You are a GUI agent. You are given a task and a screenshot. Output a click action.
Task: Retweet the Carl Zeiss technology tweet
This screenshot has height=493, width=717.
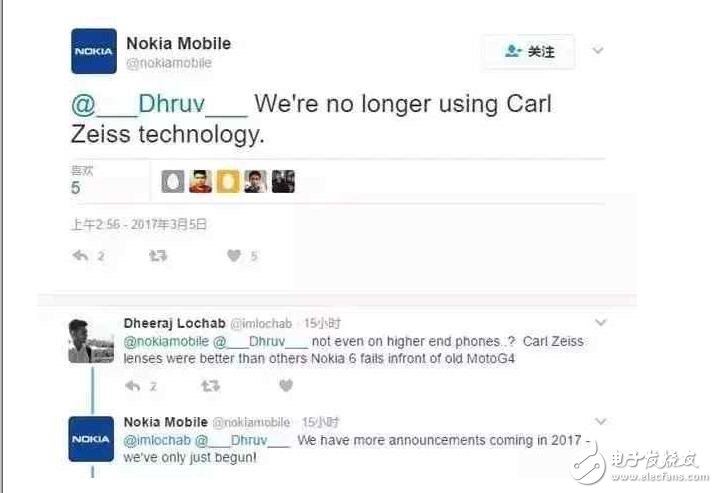[158, 256]
